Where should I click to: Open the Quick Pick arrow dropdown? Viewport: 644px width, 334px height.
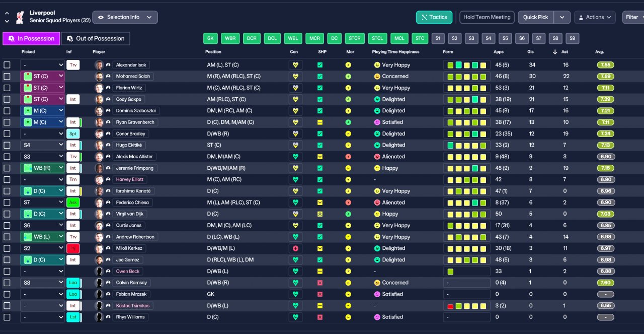[x=562, y=17]
